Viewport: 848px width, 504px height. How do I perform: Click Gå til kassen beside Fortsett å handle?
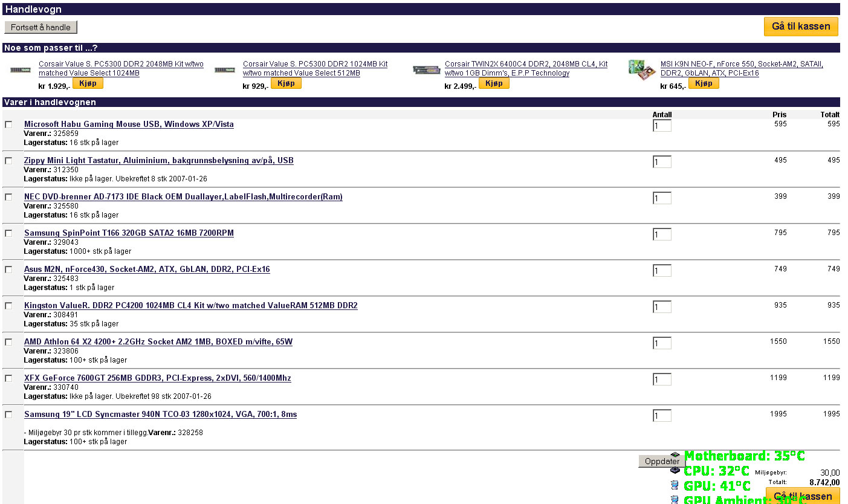click(x=801, y=27)
